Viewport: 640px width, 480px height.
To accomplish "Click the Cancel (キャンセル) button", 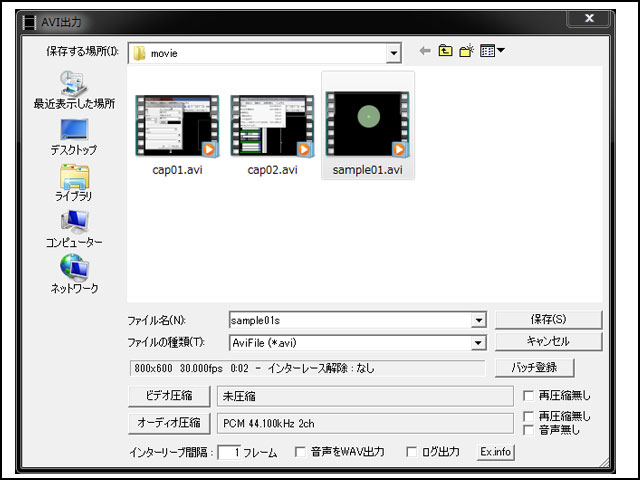I will tap(548, 342).
